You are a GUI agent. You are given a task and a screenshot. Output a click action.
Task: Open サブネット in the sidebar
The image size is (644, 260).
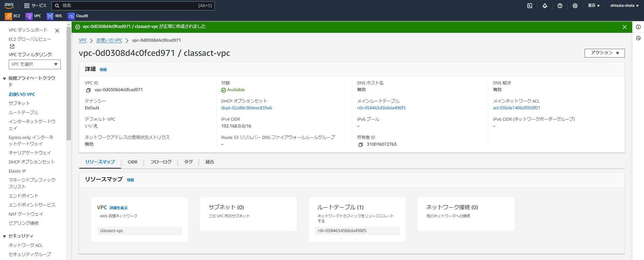[19, 104]
